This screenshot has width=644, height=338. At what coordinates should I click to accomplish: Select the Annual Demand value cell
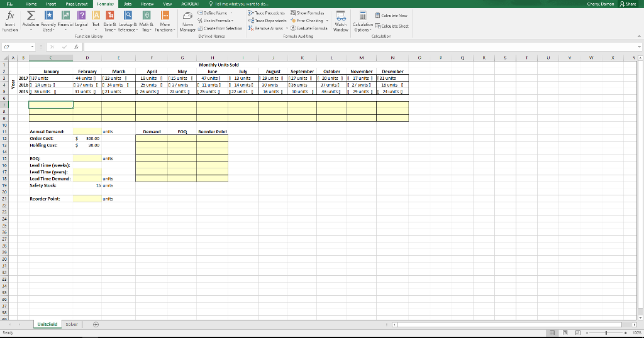(87, 132)
